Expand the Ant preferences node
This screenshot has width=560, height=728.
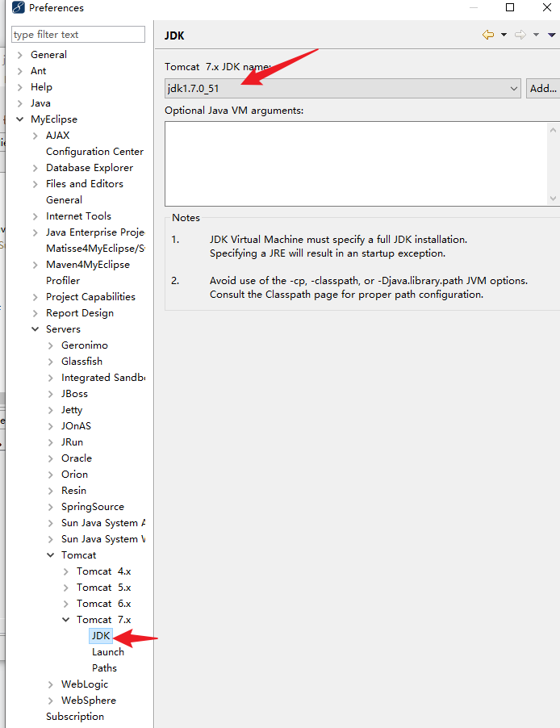[20, 71]
